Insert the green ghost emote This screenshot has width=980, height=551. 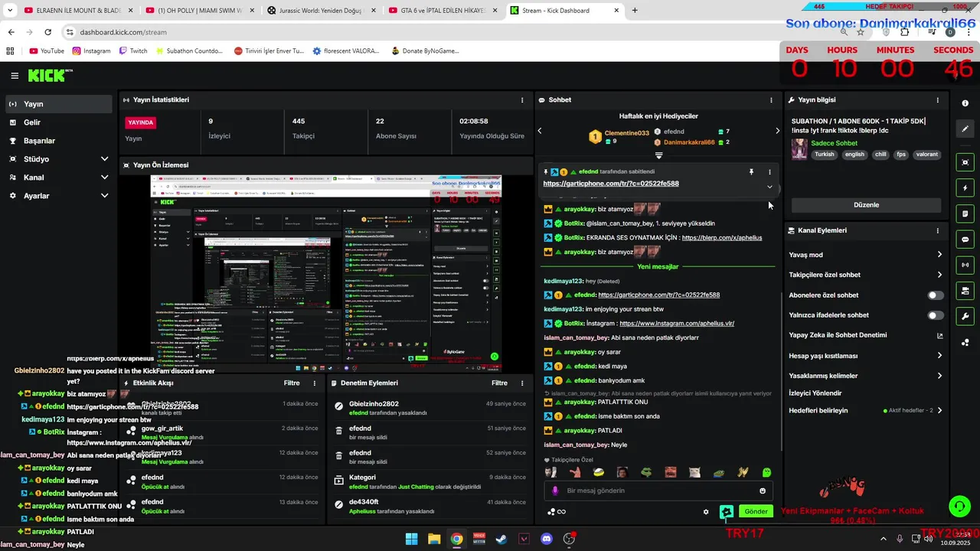766,473
